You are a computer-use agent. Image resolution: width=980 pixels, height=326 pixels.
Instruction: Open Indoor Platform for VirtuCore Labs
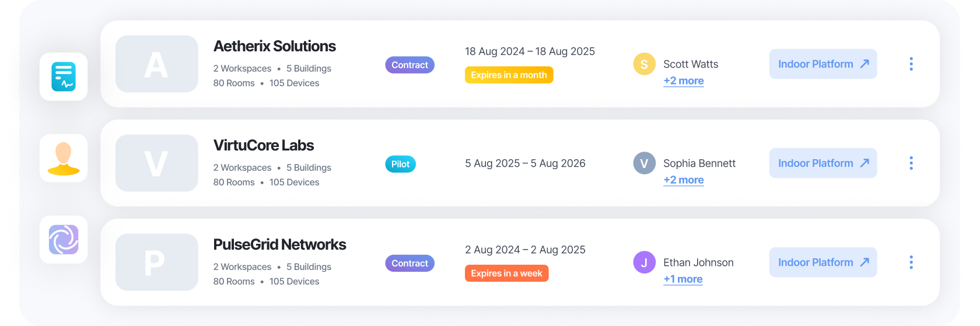click(x=822, y=163)
